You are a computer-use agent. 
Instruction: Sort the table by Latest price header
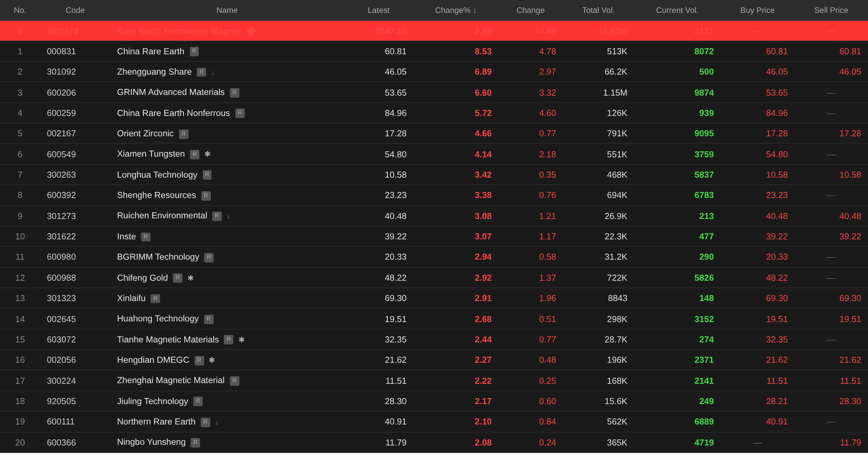pos(378,11)
